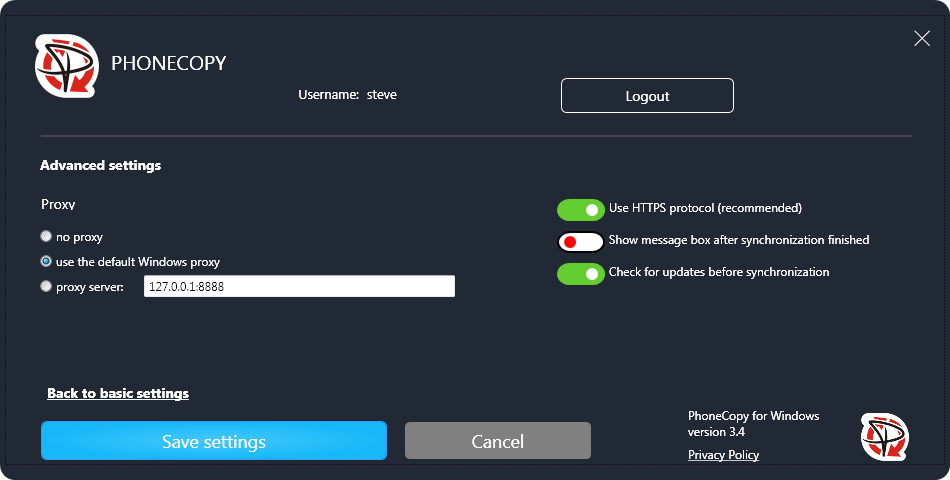
Task: Log out of the steve account
Action: (x=647, y=96)
